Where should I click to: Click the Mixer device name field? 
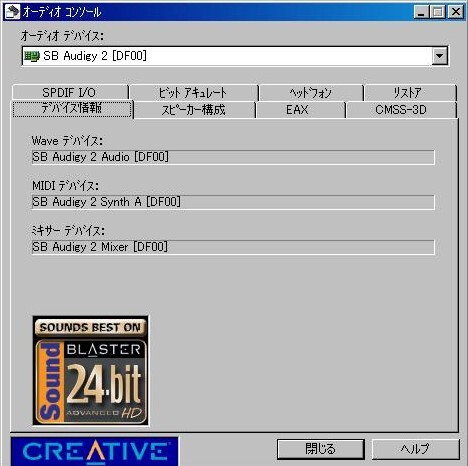pyautogui.click(x=233, y=247)
